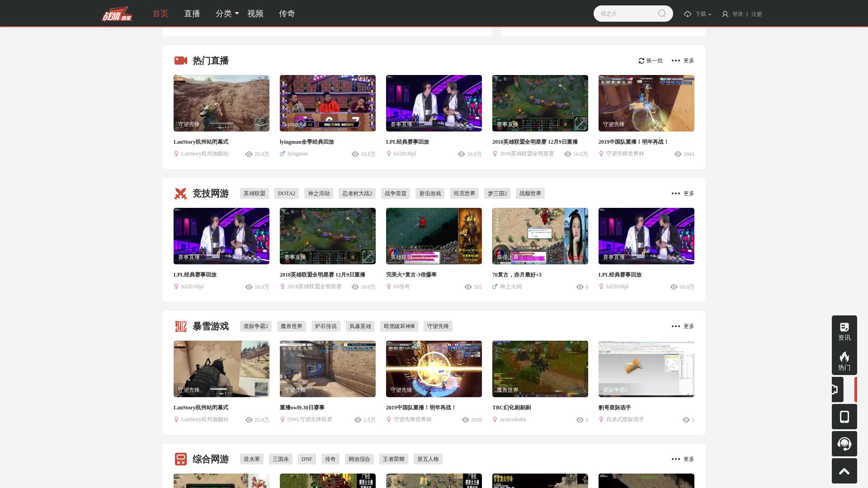The width and height of the screenshot is (868, 488).
Task: Open the 完美火*复古-3倍爆率 thumbnail
Action: click(434, 236)
